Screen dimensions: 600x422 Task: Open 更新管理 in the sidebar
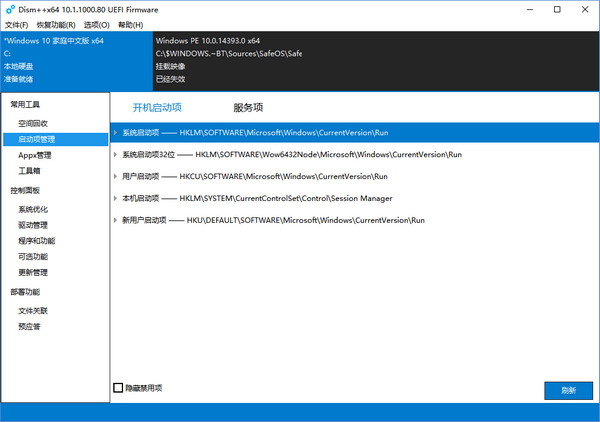[x=33, y=272]
